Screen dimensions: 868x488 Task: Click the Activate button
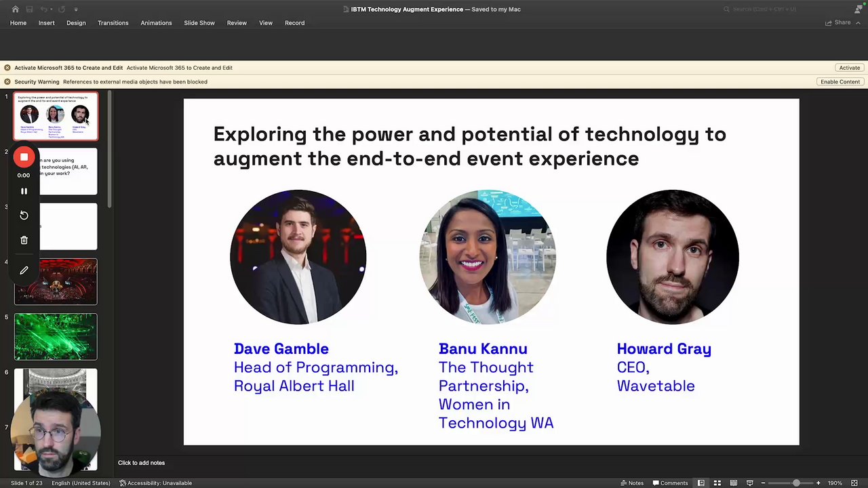click(x=849, y=68)
